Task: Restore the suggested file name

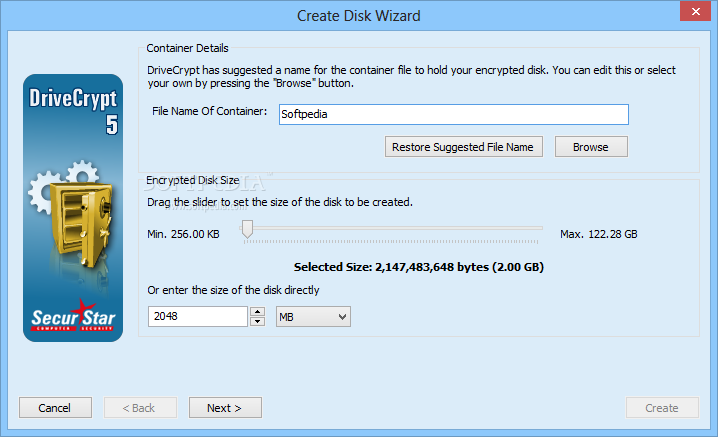Action: click(x=463, y=147)
